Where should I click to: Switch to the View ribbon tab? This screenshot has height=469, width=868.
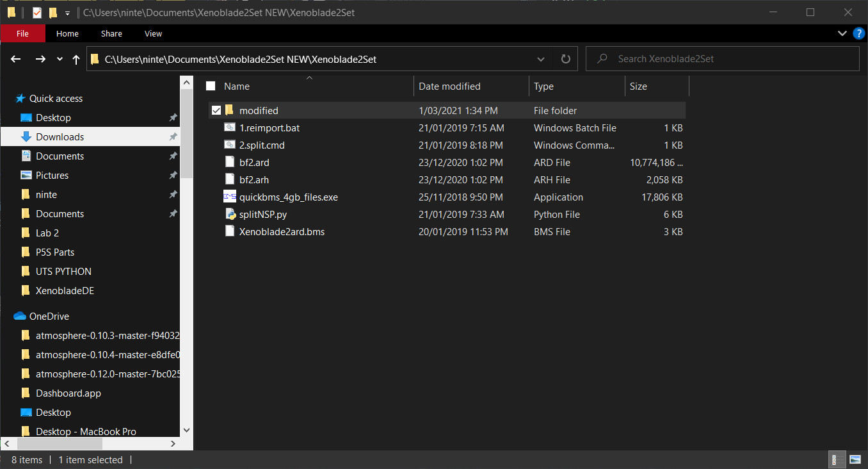tap(154, 33)
